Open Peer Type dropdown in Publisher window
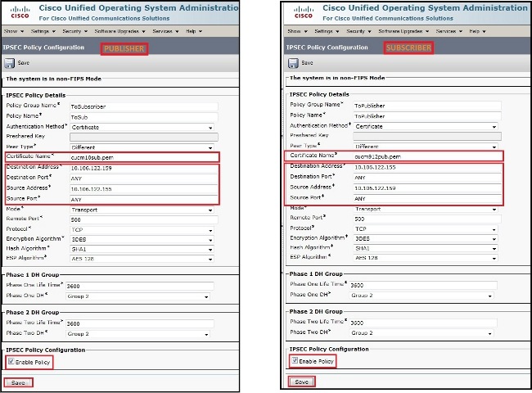532x393 pixels. coord(142,147)
